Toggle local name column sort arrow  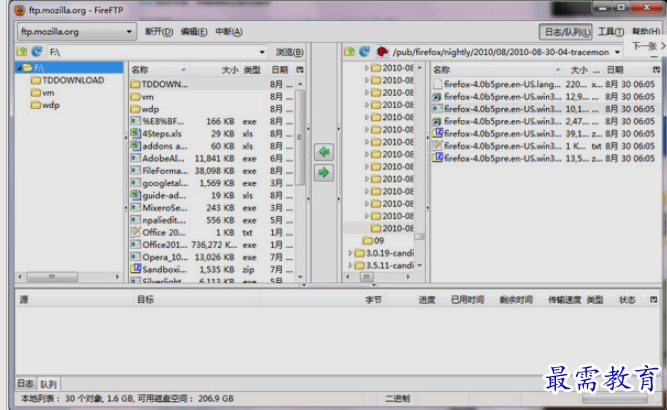pos(183,70)
